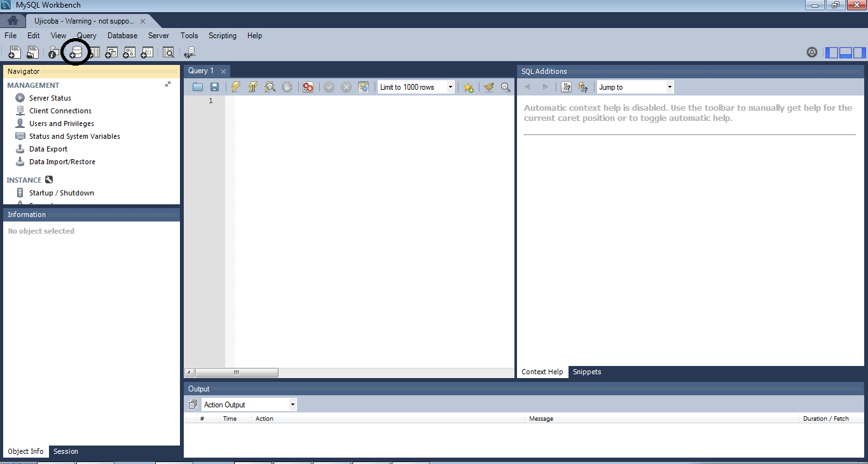Toggle stop script on error

pos(308,87)
